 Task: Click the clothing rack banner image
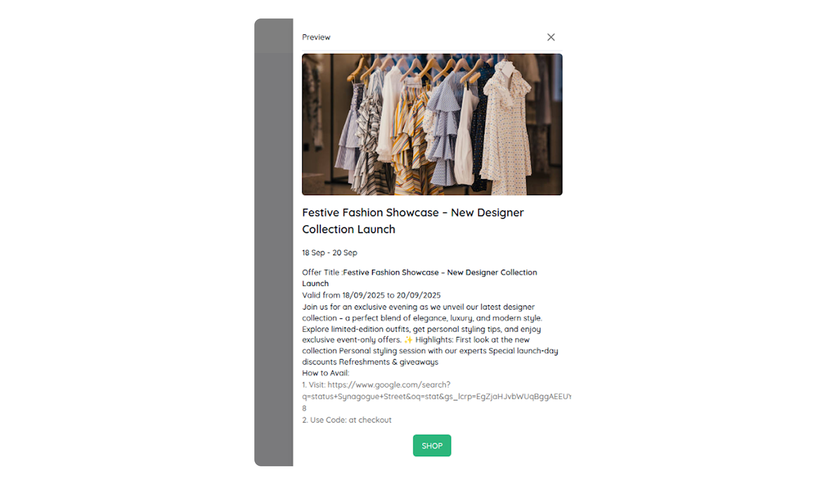point(432,124)
